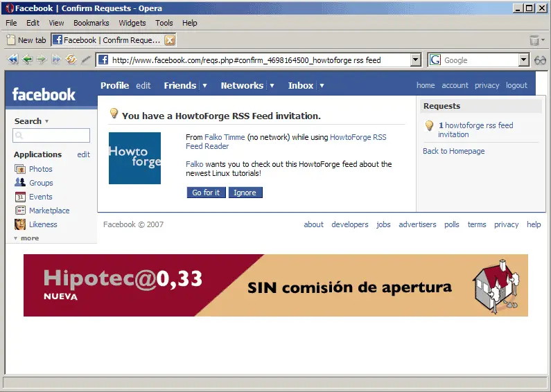
Task: Click the lightbulb icon in the Requests panel
Action: point(429,126)
